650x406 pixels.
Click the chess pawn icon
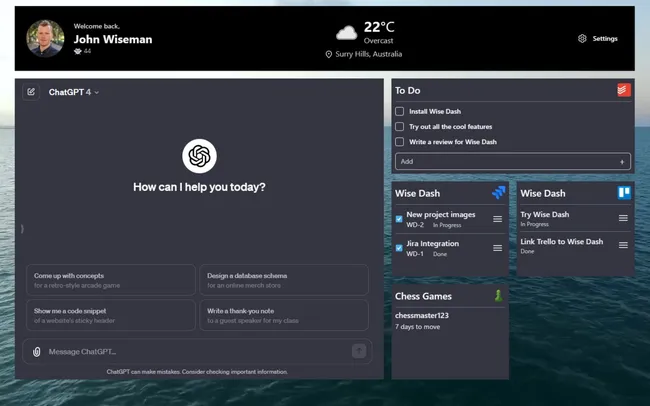[498, 295]
